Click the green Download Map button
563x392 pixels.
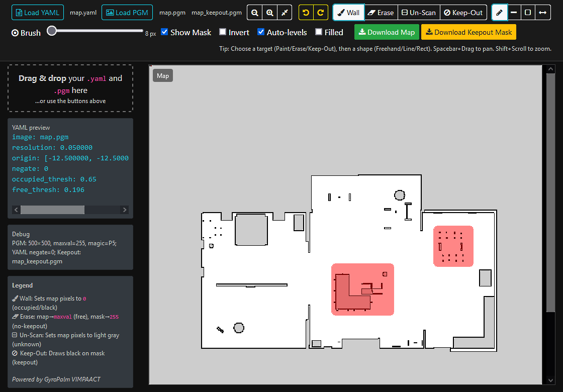(387, 32)
